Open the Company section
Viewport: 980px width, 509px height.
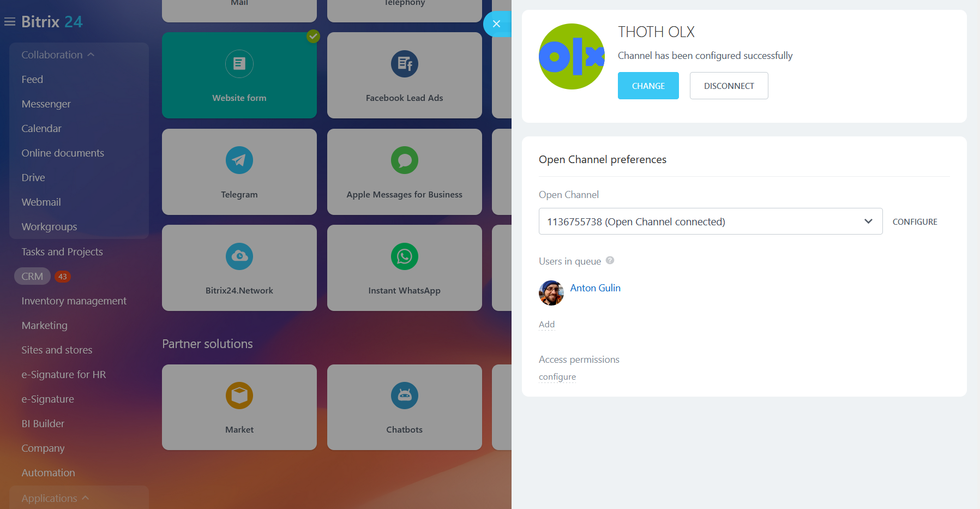pos(43,448)
